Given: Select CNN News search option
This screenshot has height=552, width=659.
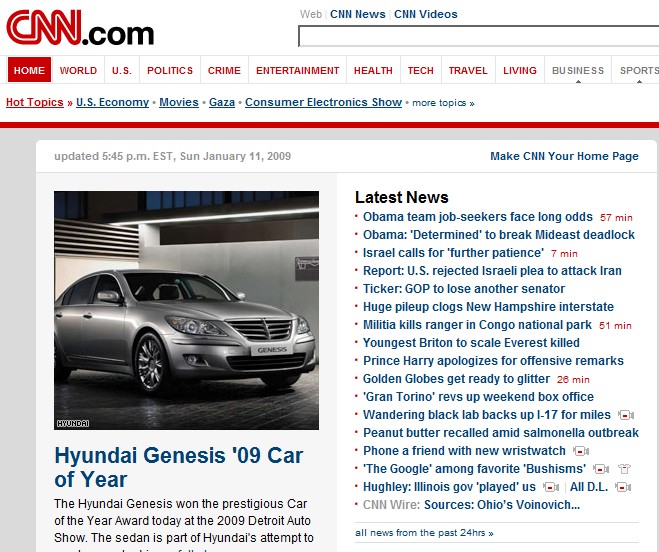Looking at the screenshot, I should [x=358, y=14].
